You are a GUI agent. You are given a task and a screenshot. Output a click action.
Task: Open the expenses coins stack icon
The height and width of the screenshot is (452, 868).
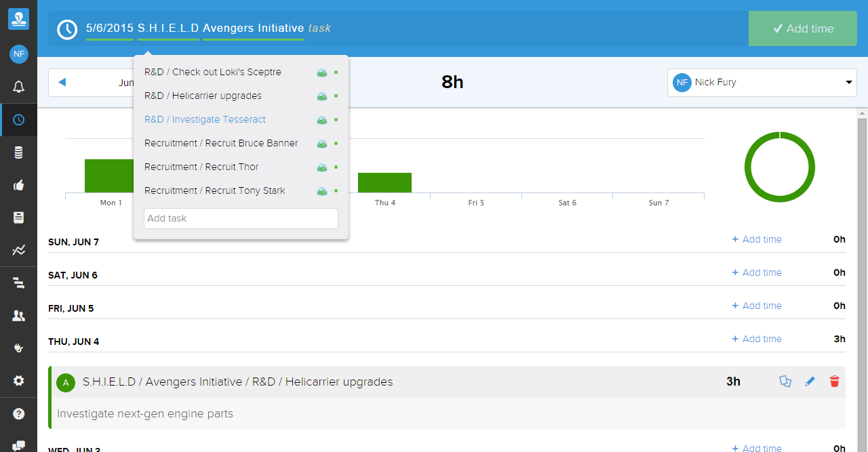point(19,152)
